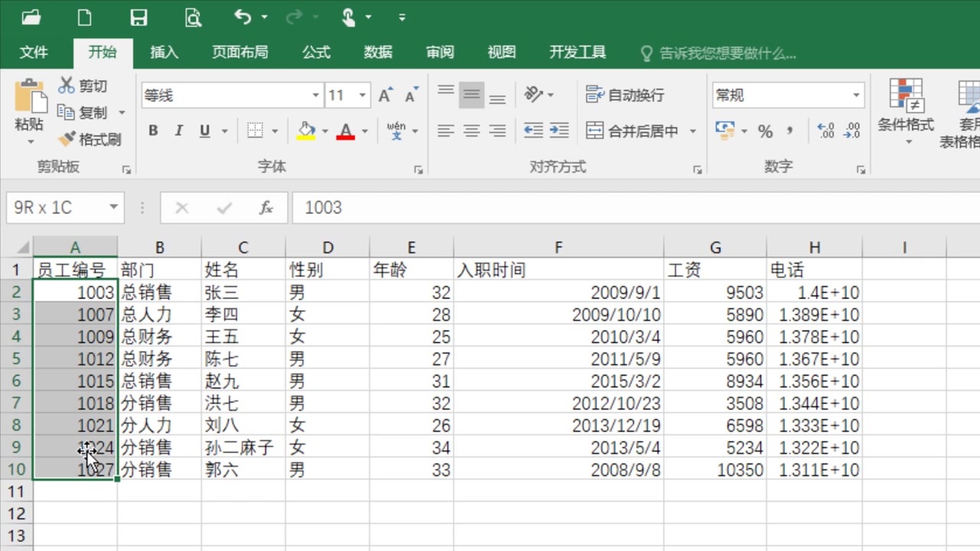Open the 文件 menu
Screen dimensions: 980x551
click(34, 52)
